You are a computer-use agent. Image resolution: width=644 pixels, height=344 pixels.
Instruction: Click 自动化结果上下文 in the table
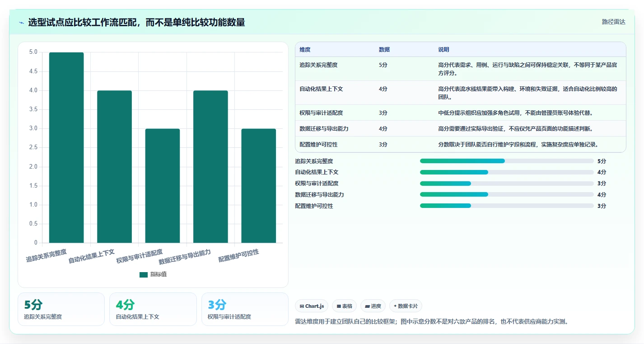(x=321, y=89)
